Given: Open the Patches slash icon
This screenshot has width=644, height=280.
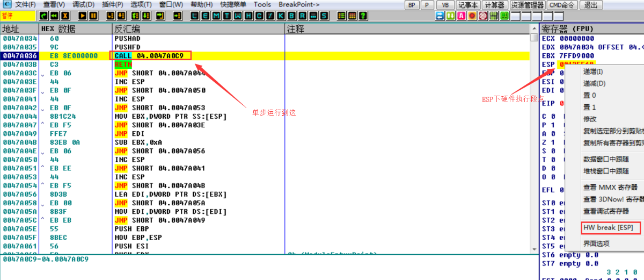Looking at the screenshot, I should [270, 16].
